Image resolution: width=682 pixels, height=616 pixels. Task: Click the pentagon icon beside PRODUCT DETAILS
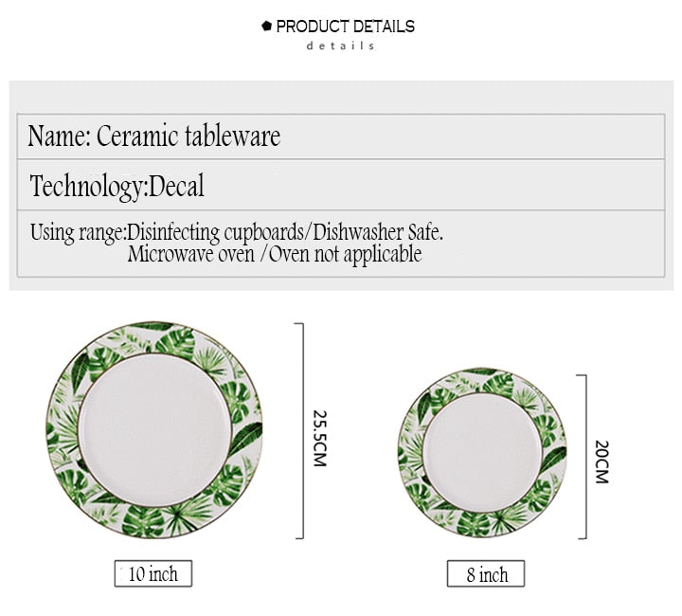tap(266, 26)
